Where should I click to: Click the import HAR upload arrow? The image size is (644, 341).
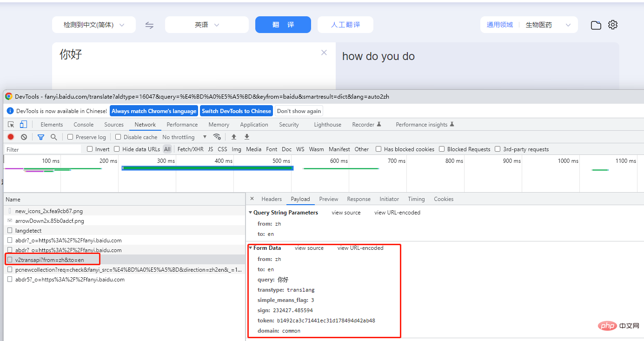234,137
